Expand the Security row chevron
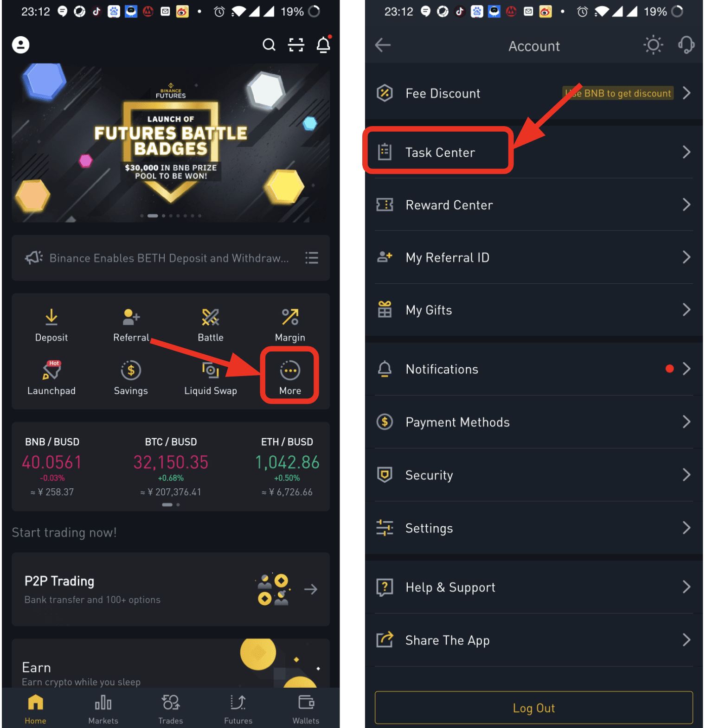This screenshot has height=728, width=719. pos(687,475)
